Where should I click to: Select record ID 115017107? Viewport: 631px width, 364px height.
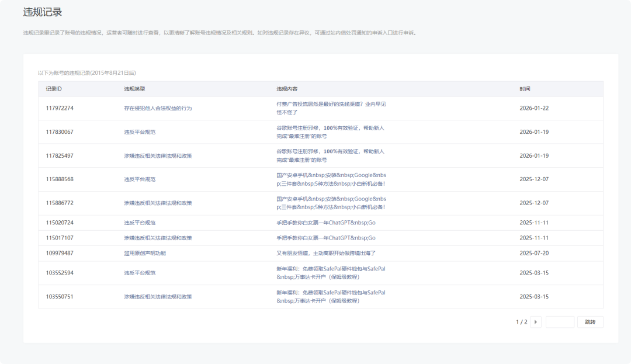coord(60,238)
